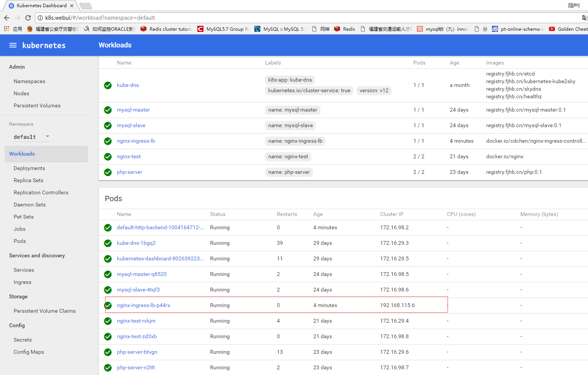Click the browser back arrow
This screenshot has height=375, width=588.
click(7, 18)
